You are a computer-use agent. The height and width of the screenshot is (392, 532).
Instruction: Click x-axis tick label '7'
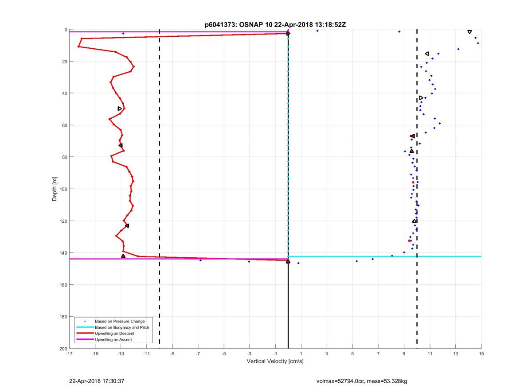(378, 353)
